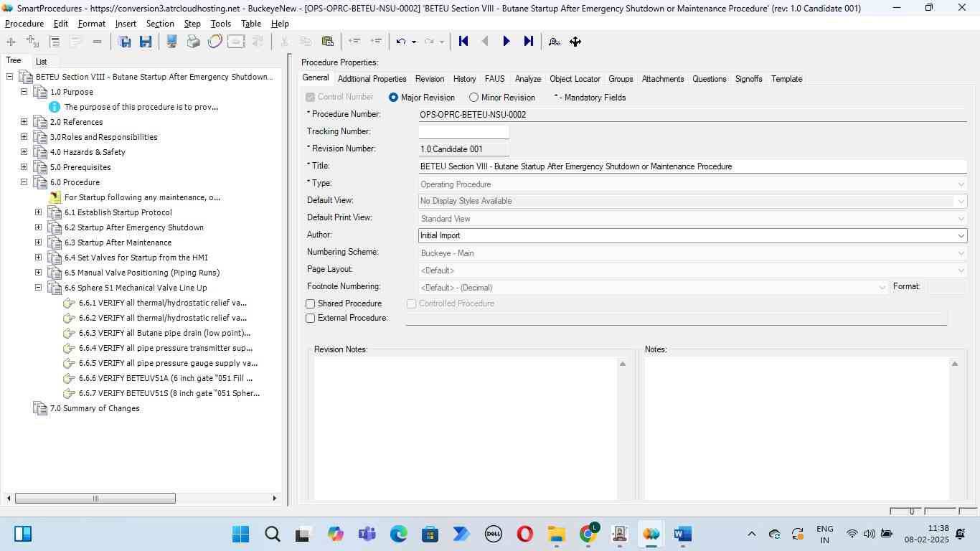This screenshot has width=980, height=551.
Task: Click the tree panel horizontal scrollbar
Action: click(x=95, y=499)
